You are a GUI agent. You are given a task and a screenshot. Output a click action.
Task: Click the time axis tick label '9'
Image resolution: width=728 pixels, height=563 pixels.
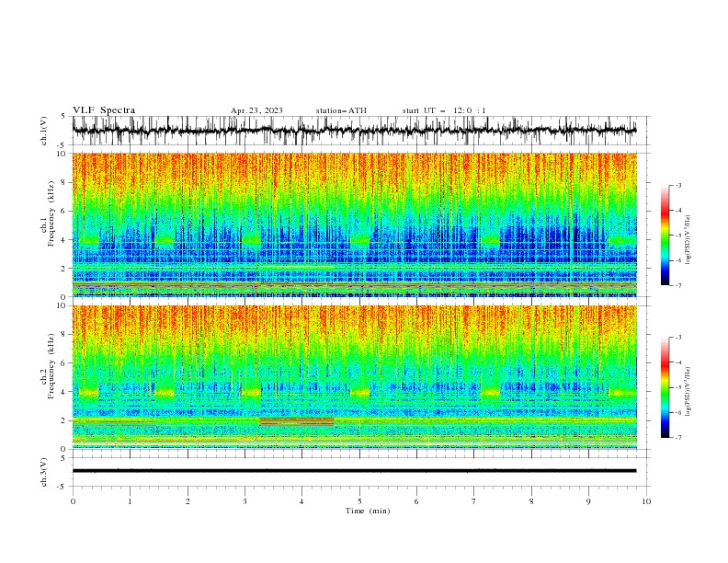[x=588, y=501]
